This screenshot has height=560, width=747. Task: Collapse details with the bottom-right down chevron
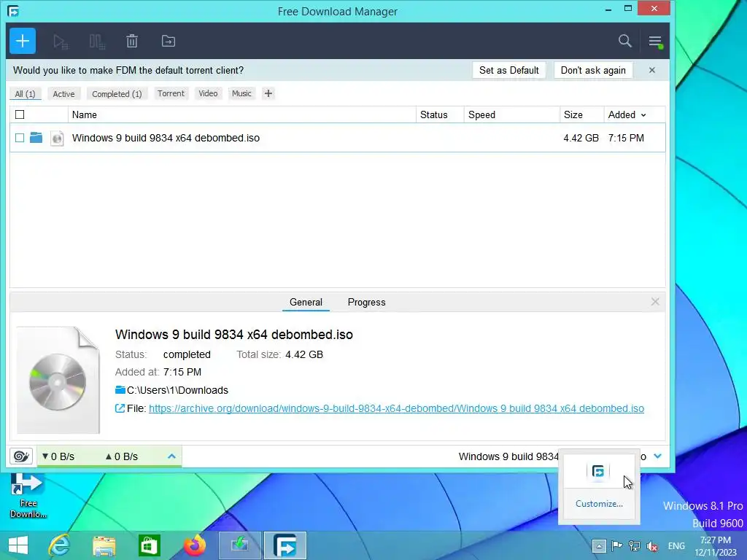658,456
